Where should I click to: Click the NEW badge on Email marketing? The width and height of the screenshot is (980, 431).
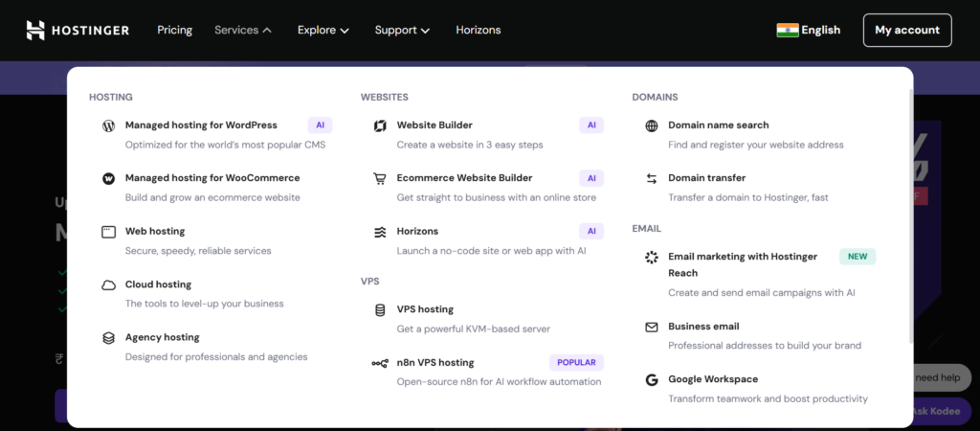(857, 257)
